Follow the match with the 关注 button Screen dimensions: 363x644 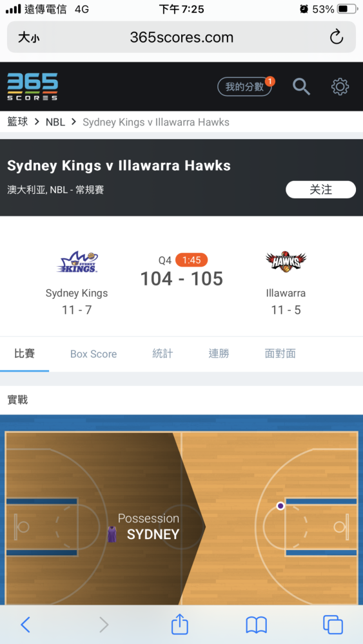[320, 189]
